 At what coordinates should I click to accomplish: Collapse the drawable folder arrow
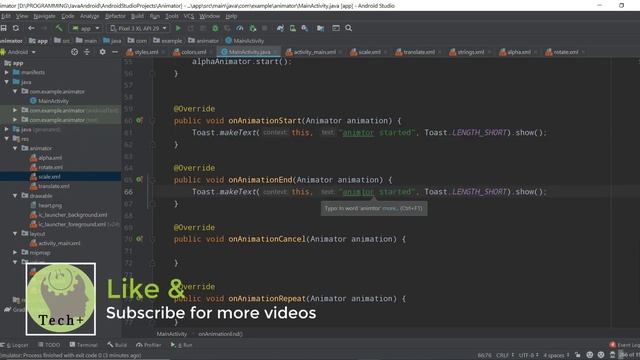tap(15, 196)
